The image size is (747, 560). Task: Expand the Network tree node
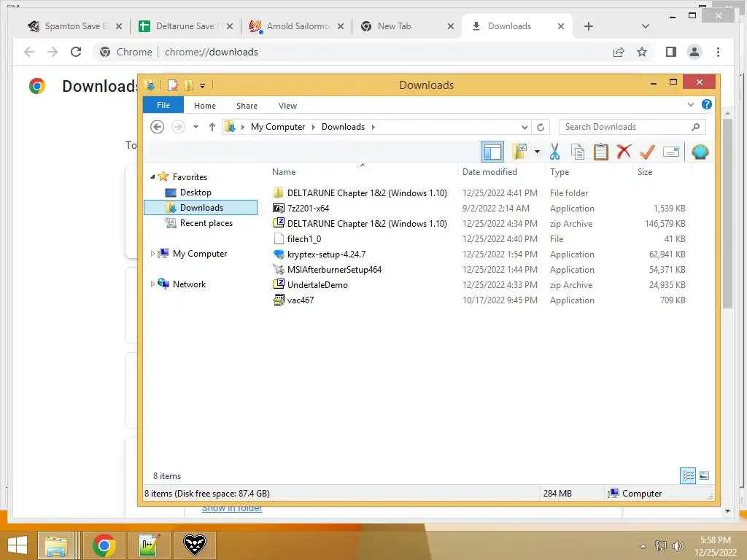click(152, 284)
